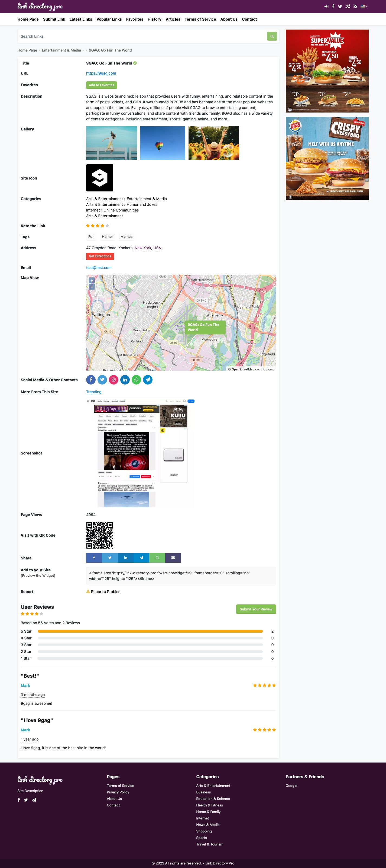The image size is (386, 868).
Task: Open the Facebook icon in the top header
Action: point(333,7)
